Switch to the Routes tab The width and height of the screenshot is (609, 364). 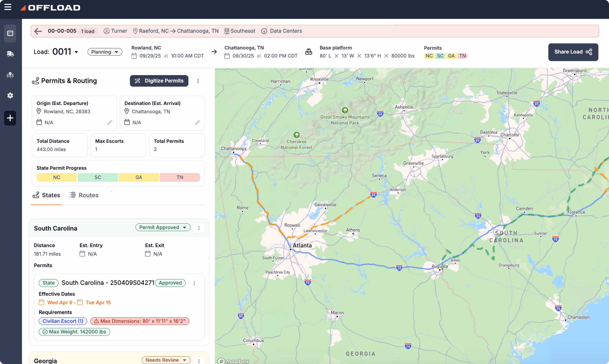coord(84,195)
